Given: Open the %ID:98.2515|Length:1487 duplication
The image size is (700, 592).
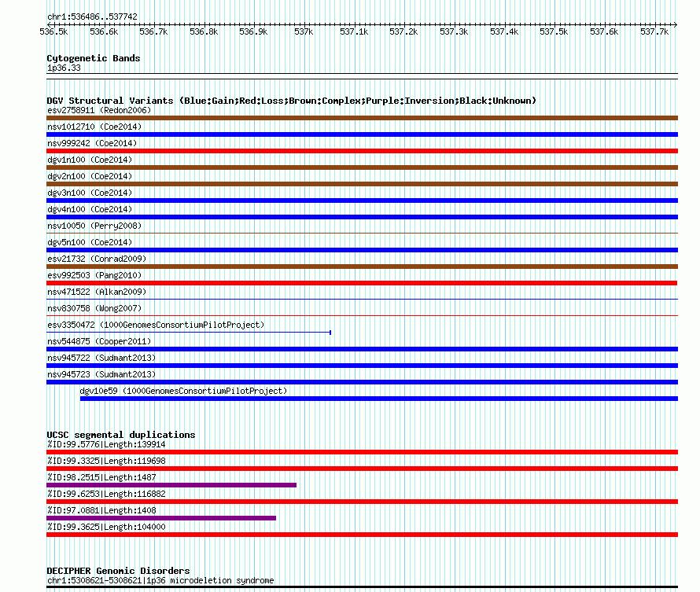Looking at the screenshot, I should (x=101, y=477).
